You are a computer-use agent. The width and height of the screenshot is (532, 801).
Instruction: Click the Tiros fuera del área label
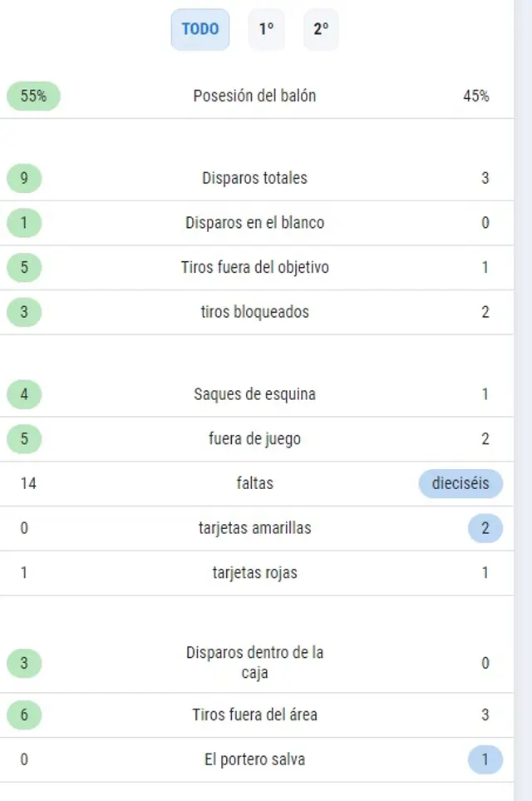tap(254, 714)
